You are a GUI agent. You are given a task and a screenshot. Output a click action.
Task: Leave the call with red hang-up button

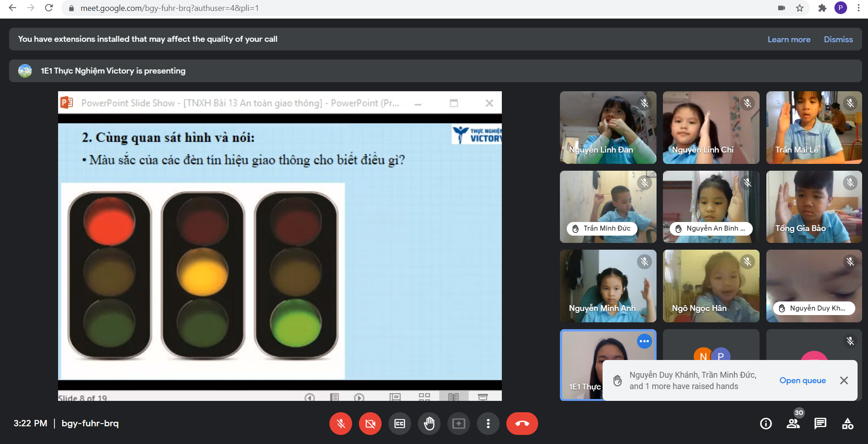pyautogui.click(x=522, y=424)
